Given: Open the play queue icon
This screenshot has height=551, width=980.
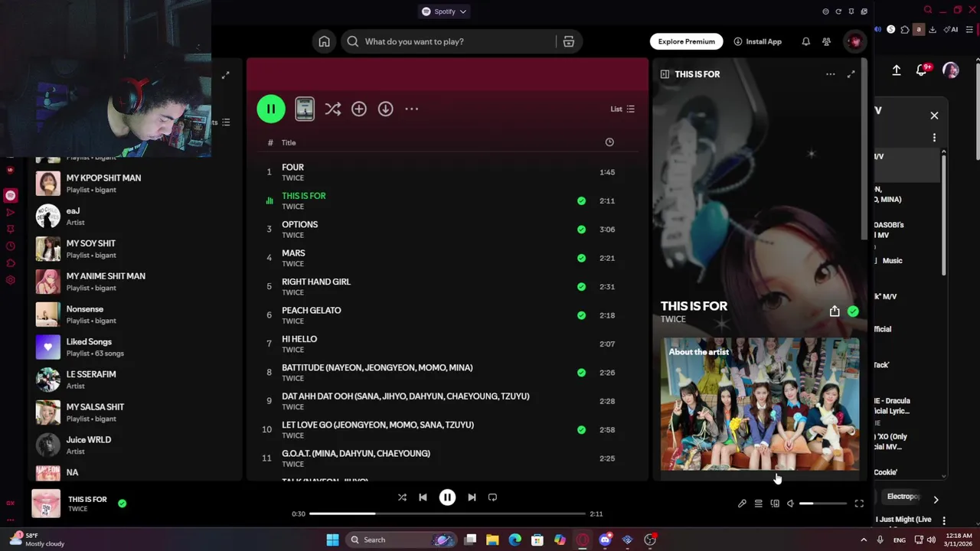Looking at the screenshot, I should (x=758, y=504).
